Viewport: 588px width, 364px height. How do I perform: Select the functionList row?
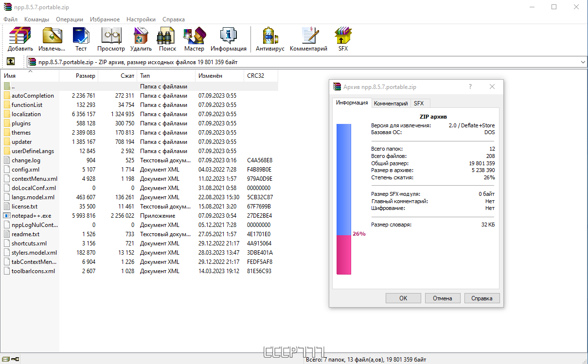[x=139, y=105]
